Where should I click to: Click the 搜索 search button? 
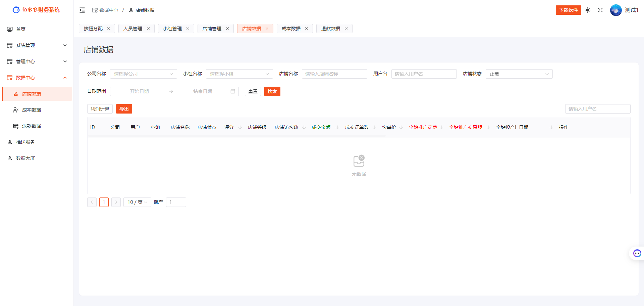(x=272, y=91)
